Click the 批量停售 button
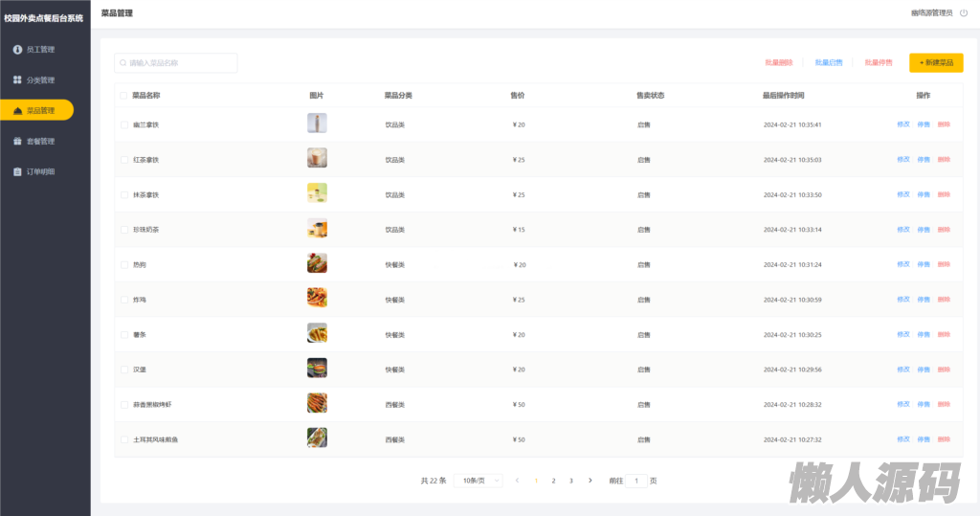980x516 pixels. [x=879, y=62]
